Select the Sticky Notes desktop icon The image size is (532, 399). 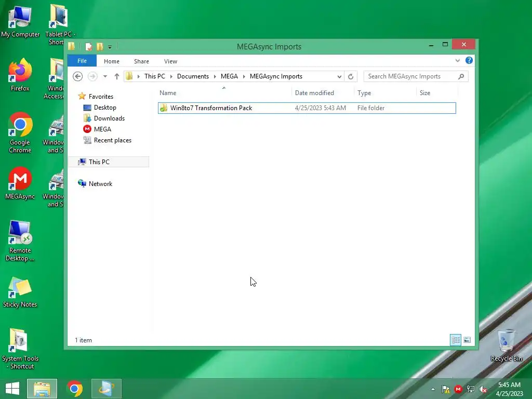point(20,292)
